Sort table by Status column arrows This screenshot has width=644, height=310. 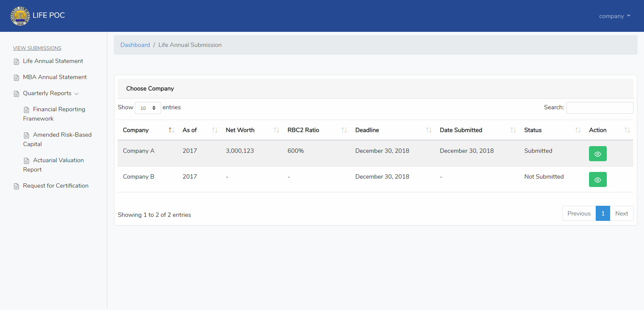pyautogui.click(x=578, y=130)
